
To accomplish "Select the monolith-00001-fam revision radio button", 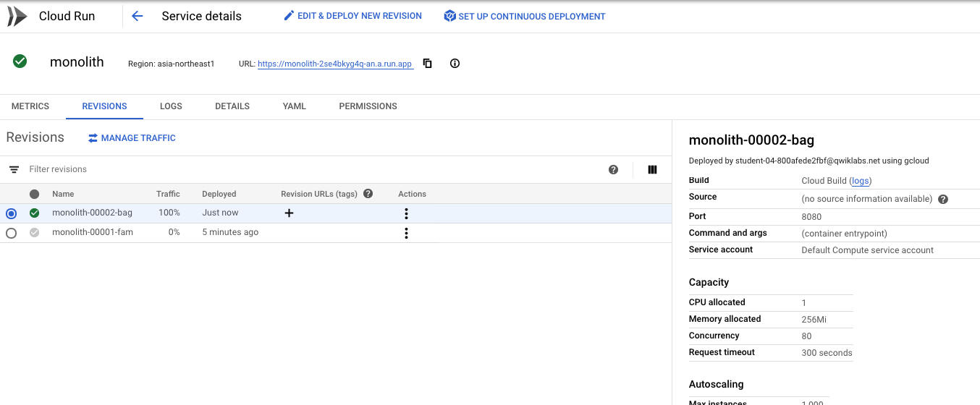I will 11,233.
